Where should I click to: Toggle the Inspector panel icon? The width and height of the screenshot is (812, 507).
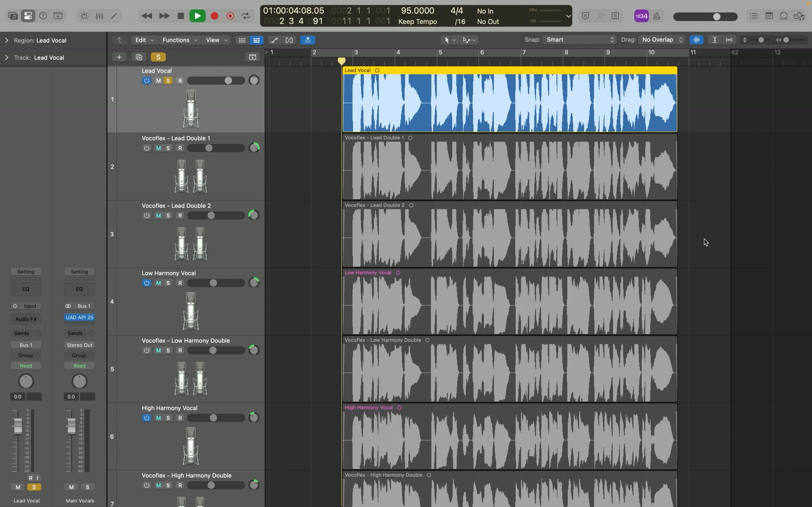click(x=28, y=16)
